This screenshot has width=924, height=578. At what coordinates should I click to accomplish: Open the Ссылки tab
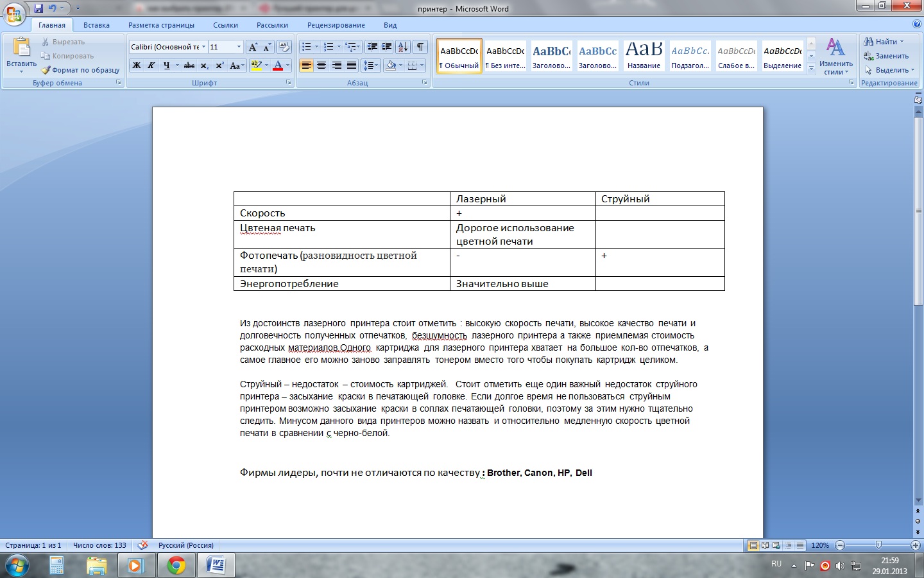225,25
